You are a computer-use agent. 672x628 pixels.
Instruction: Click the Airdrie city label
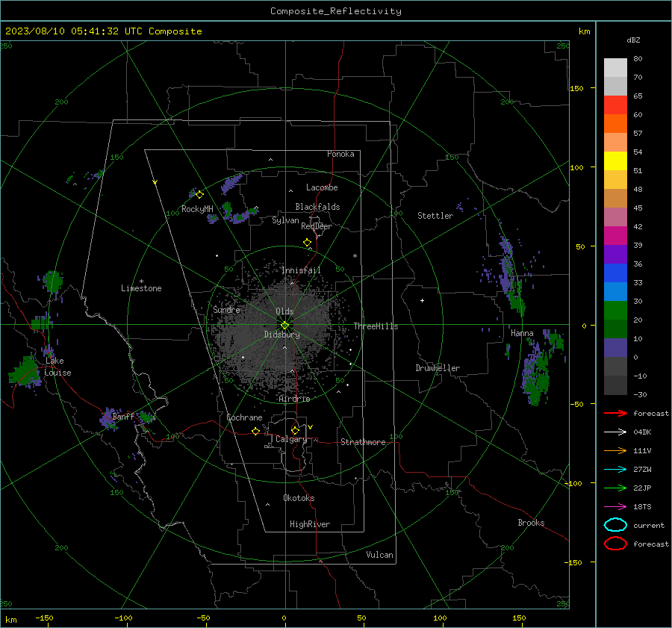pyautogui.click(x=294, y=399)
